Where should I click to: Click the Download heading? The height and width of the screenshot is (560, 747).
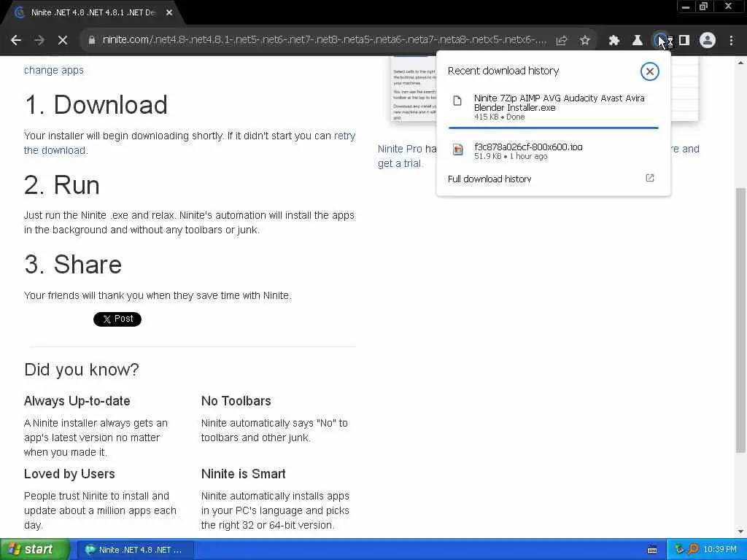pos(96,104)
